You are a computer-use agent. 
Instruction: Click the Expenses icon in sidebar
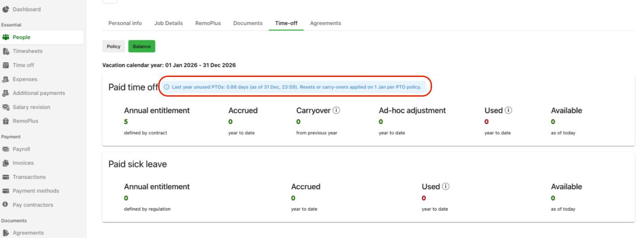[6, 79]
